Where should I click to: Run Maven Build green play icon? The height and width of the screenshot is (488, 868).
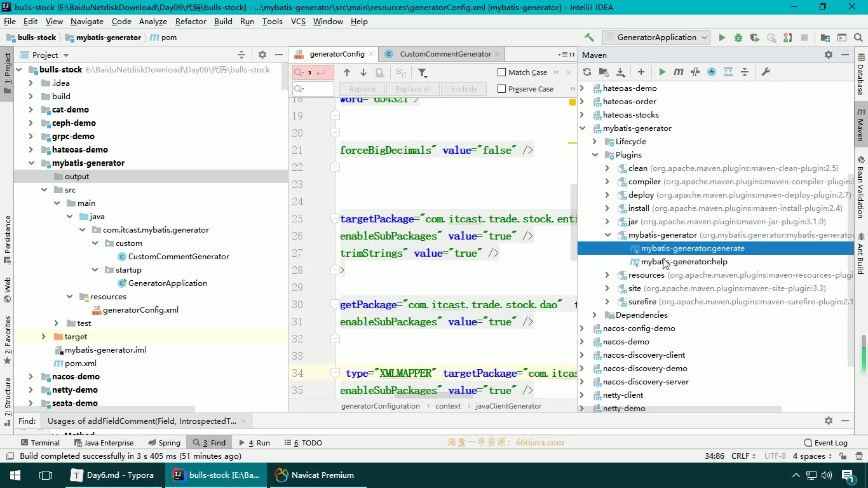(x=662, y=72)
